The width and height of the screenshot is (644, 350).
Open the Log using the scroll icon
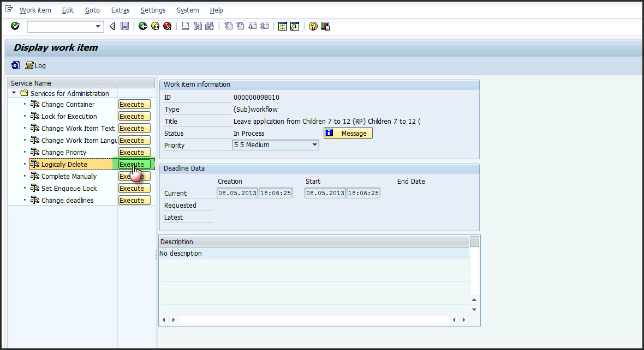tap(28, 65)
